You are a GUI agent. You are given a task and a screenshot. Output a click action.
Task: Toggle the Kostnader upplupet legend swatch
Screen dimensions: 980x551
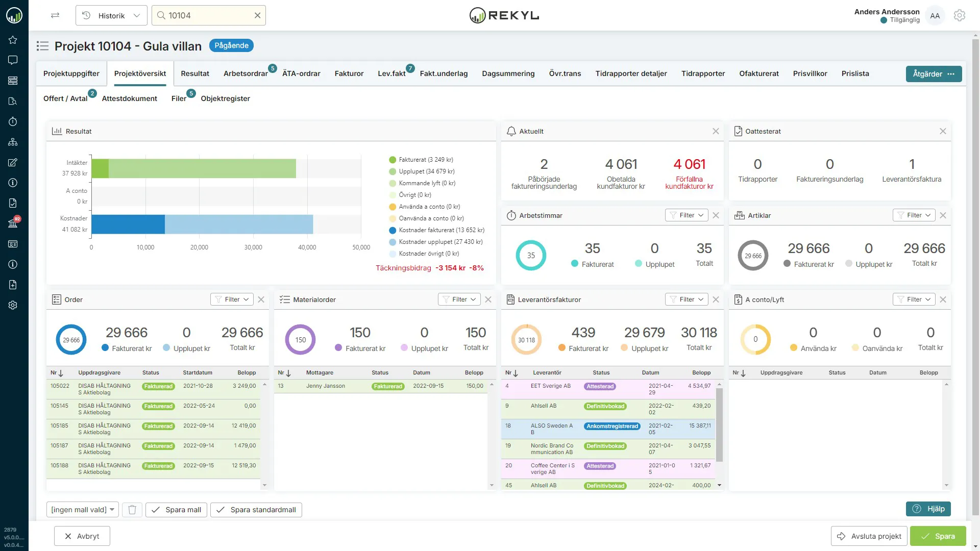[x=393, y=242]
